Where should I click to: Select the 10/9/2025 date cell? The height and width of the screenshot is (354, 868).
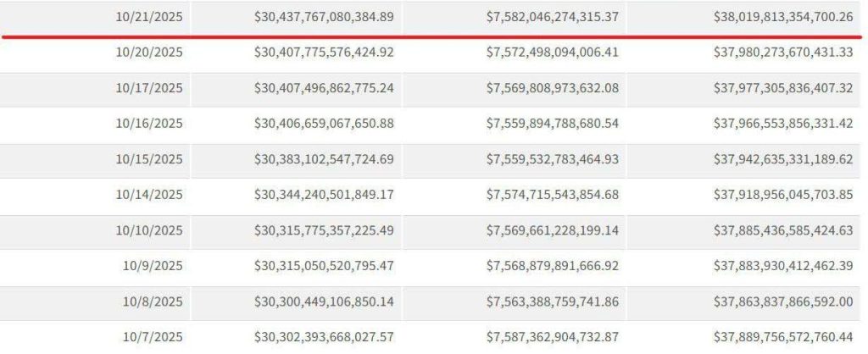153,265
